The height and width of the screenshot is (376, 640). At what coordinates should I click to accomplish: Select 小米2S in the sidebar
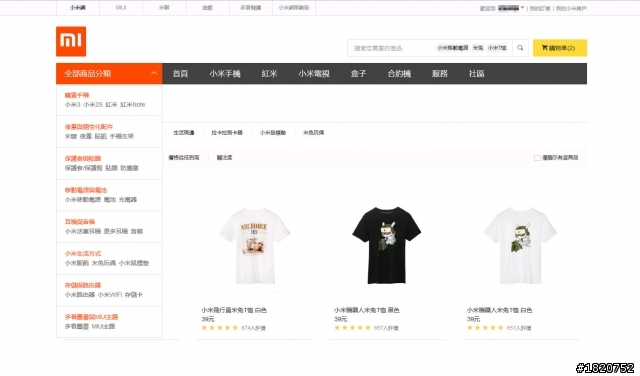93,105
